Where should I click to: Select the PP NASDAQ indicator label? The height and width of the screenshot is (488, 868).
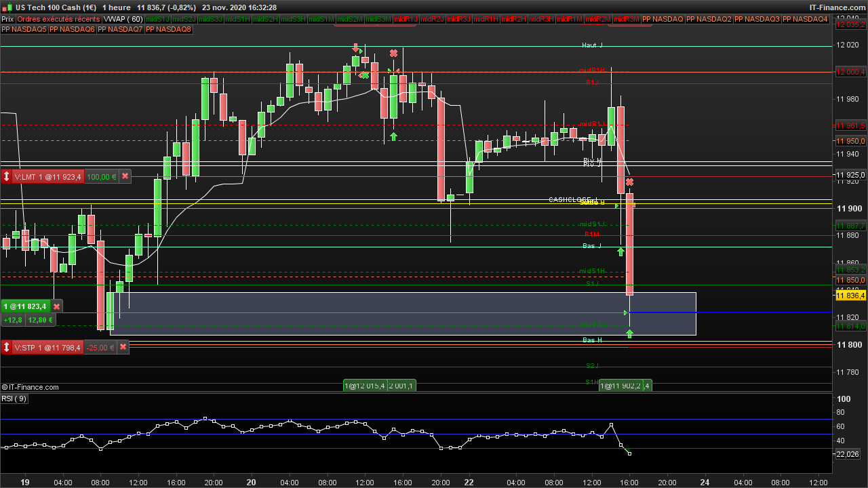[663, 19]
